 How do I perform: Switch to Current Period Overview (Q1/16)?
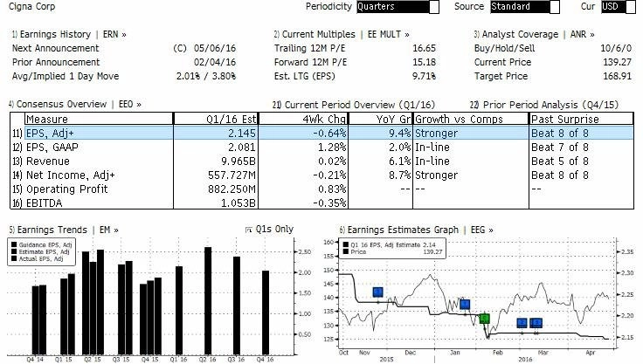coord(354,105)
